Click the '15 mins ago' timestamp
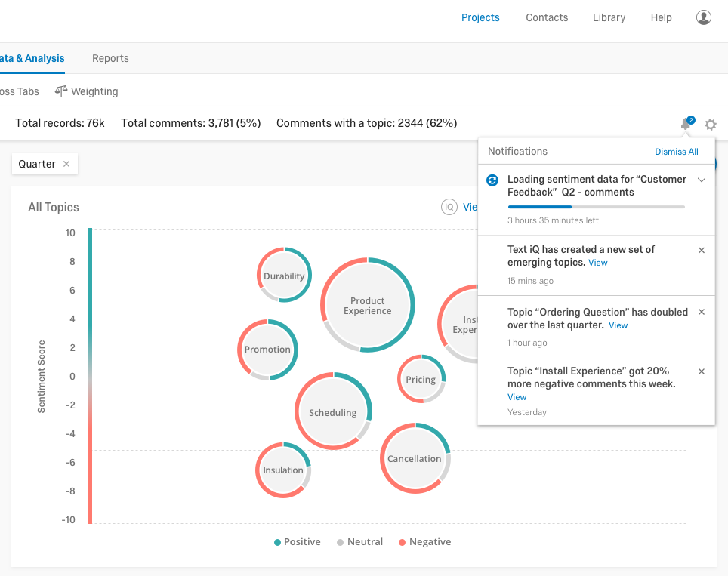728x576 pixels. tap(530, 281)
